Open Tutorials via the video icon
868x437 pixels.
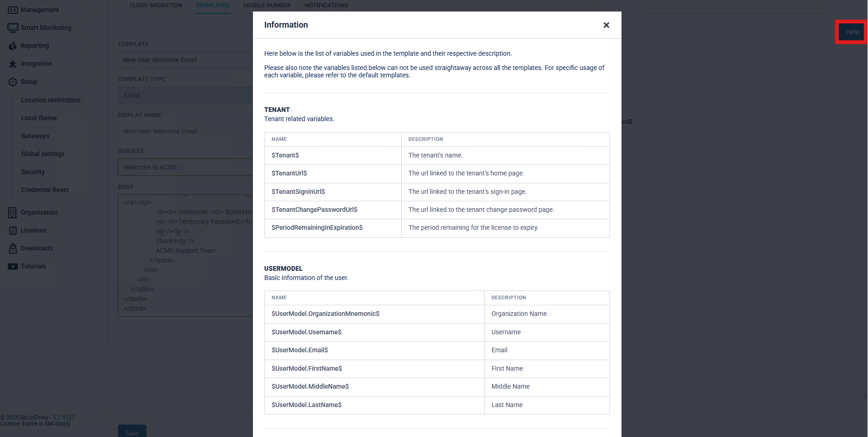point(12,266)
